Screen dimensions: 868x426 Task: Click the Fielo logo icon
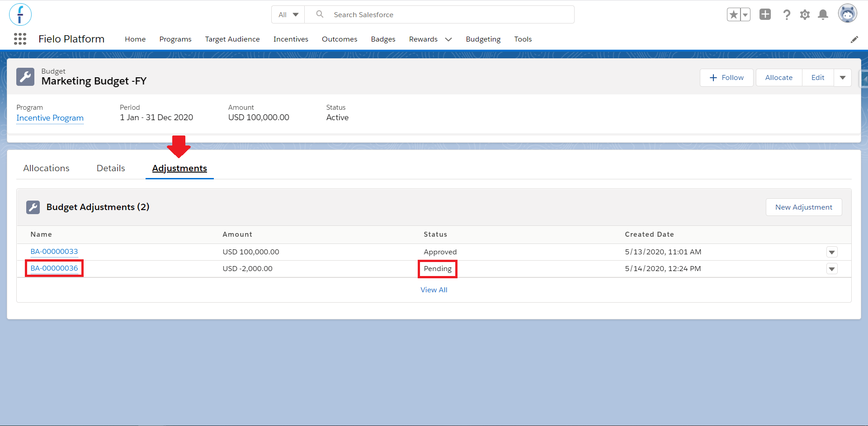click(20, 14)
